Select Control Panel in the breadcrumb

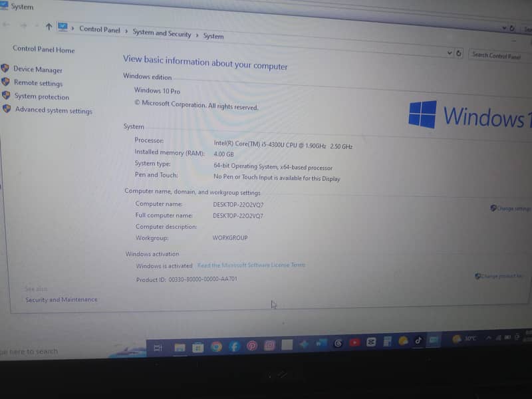[99, 29]
